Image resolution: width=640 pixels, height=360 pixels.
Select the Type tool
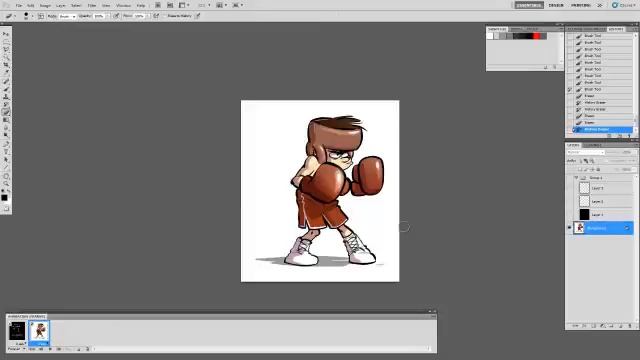tap(6, 152)
